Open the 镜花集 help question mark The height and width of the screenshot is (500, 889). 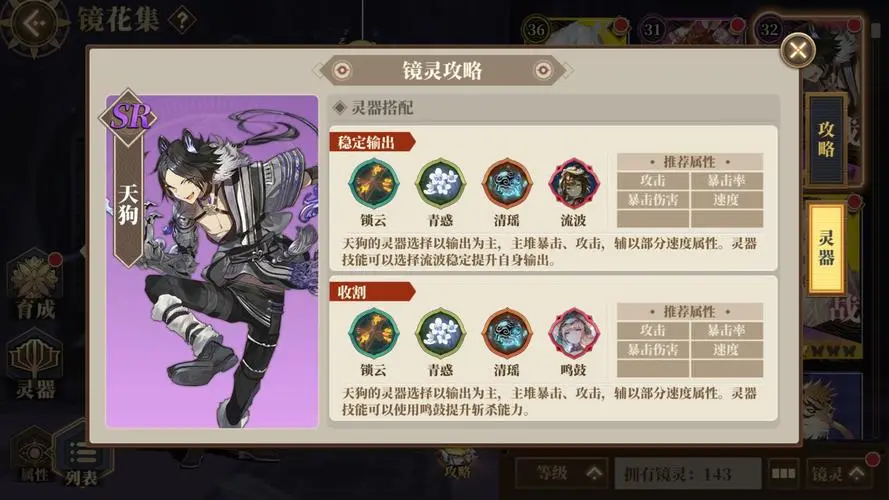pos(182,21)
